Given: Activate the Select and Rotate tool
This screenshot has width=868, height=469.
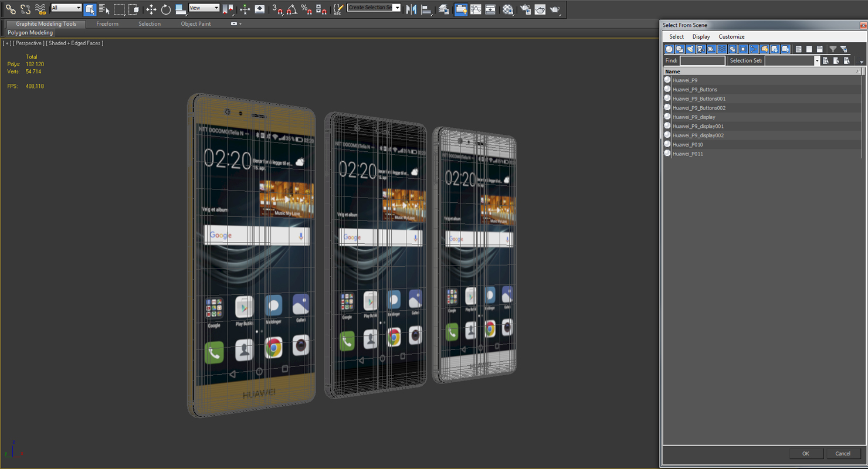Looking at the screenshot, I should (x=166, y=9).
